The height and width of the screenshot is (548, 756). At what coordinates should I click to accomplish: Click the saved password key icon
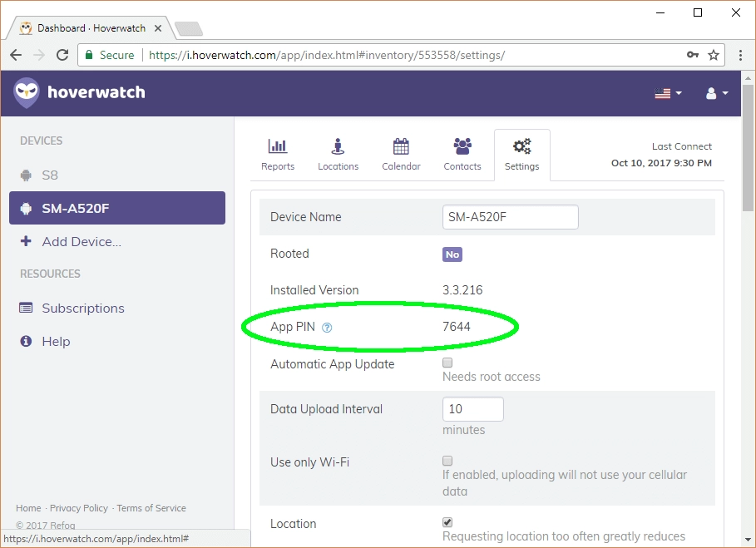pos(693,55)
